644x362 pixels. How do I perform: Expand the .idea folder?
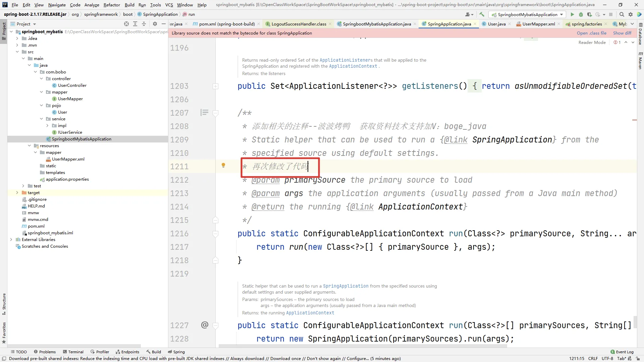point(17,38)
